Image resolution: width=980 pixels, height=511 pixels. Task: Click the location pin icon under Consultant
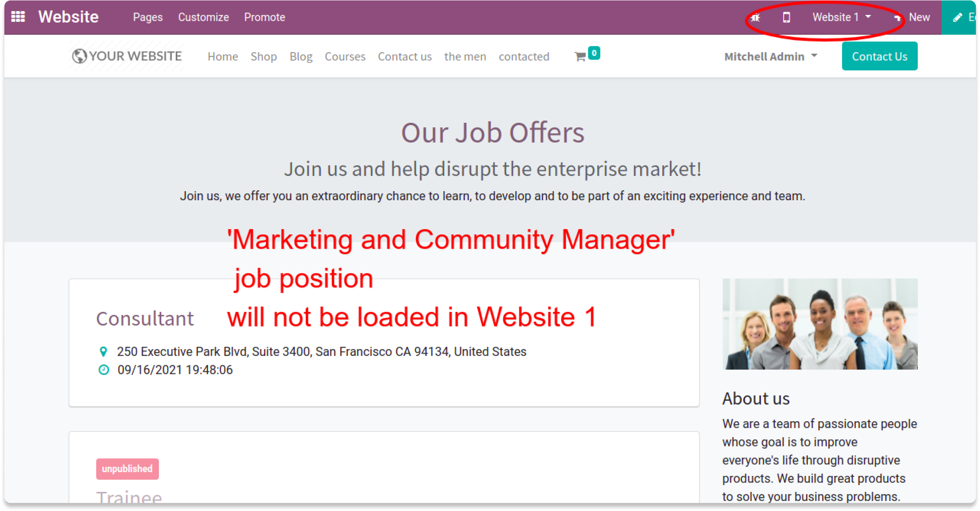tap(103, 351)
